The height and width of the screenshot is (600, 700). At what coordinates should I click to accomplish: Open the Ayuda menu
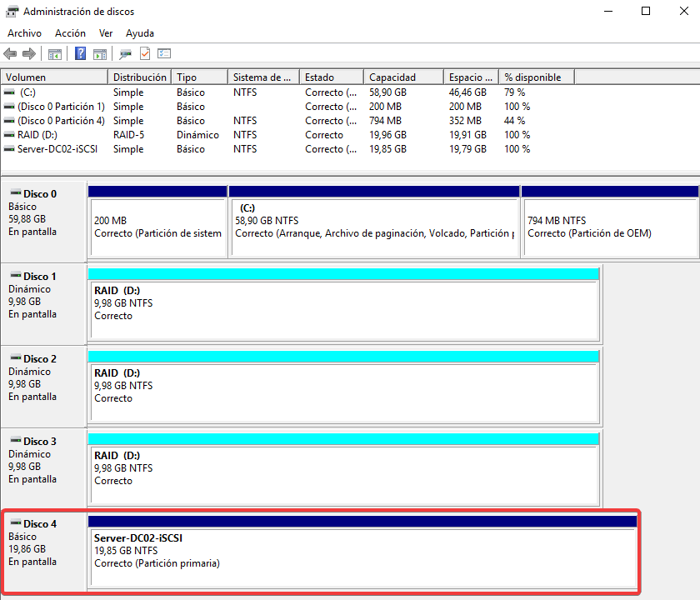coord(140,33)
